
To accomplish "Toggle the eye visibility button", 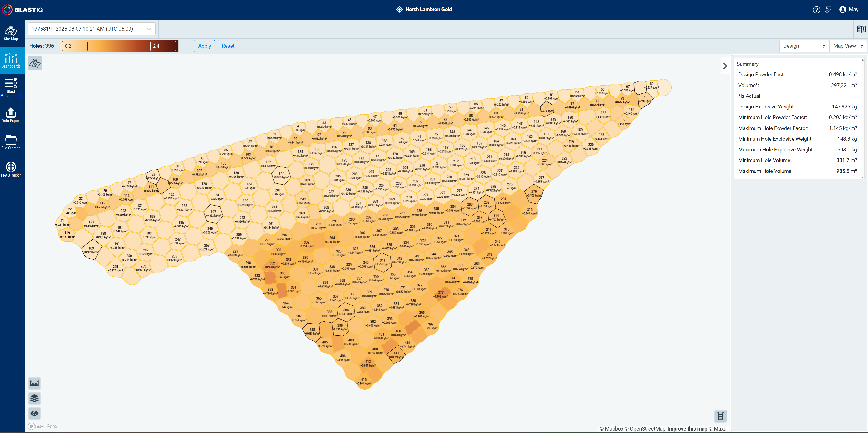I will pos(35,413).
